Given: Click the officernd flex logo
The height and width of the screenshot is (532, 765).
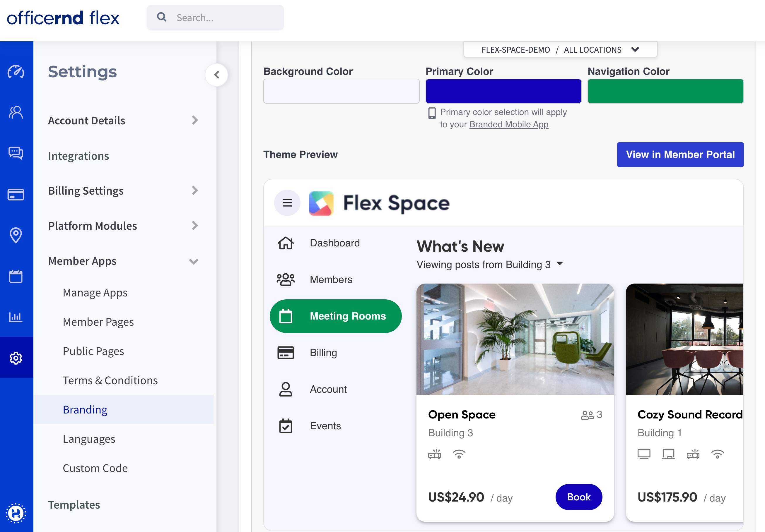Looking at the screenshot, I should [63, 18].
